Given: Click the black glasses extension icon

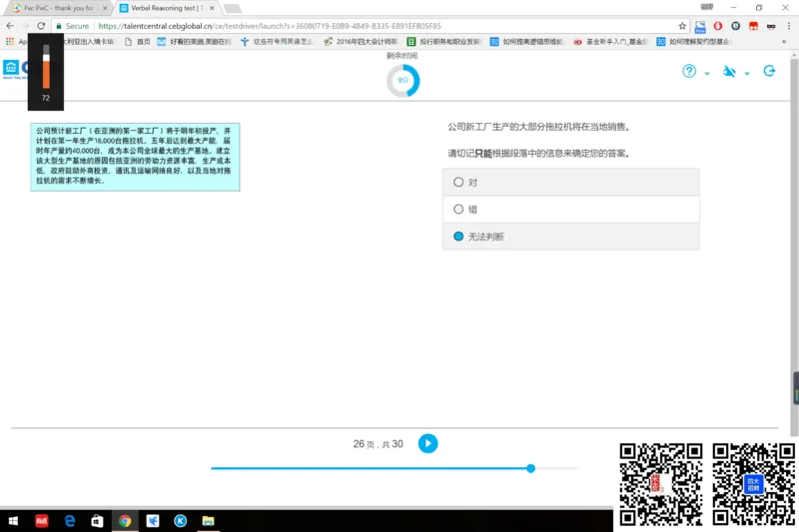Looking at the screenshot, I should 771,26.
